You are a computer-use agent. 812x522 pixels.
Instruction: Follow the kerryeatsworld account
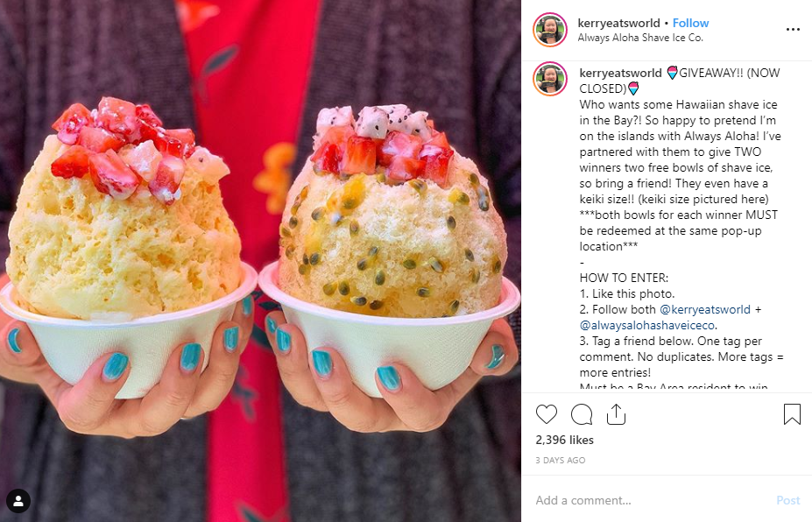point(690,24)
